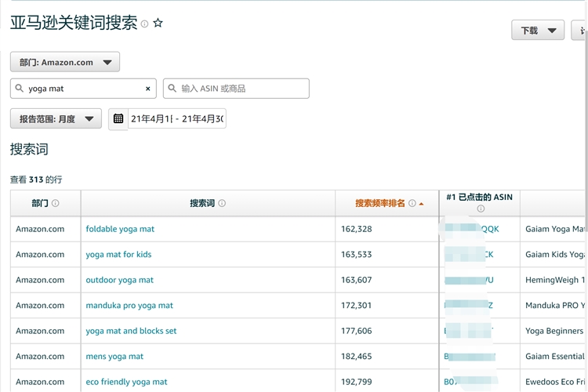
Task: Open the eco friendly yoga mat link
Action: pos(126,382)
